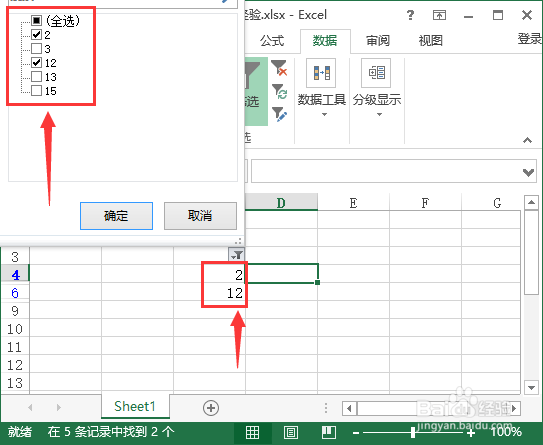Image resolution: width=543 pixels, height=445 pixels.
Task: Uncheck the filter value 12 checkbox
Action: click(37, 62)
